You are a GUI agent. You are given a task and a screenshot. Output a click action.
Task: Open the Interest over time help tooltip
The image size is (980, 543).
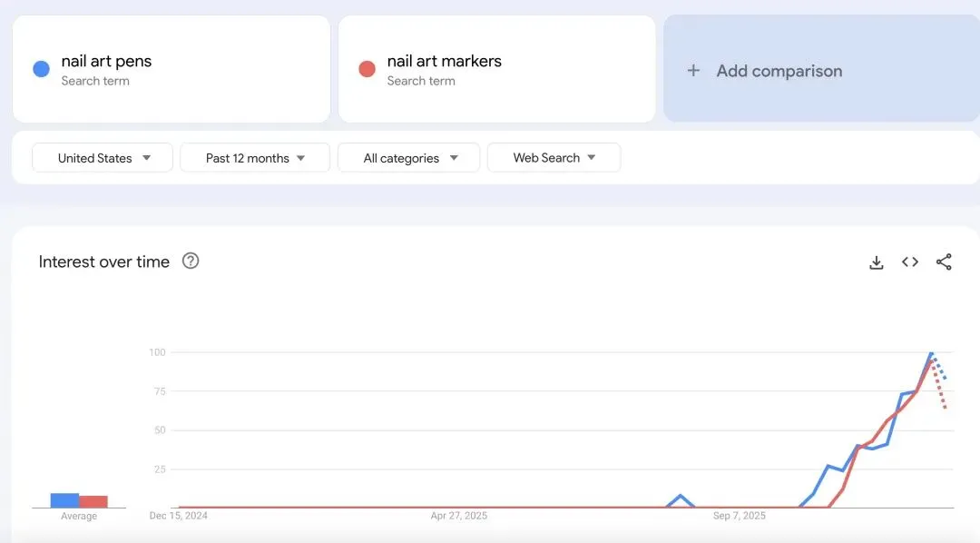(191, 262)
